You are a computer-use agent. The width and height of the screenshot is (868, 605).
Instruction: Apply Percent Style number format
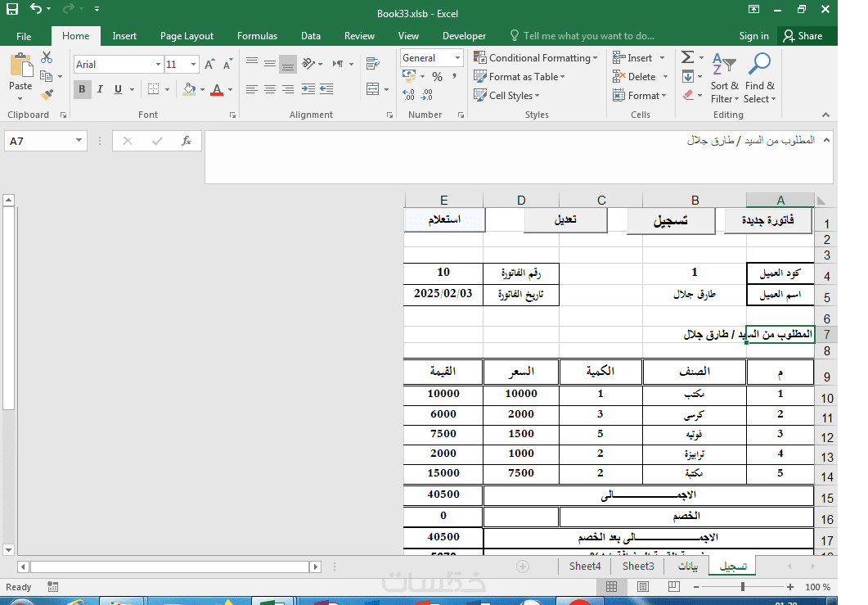pyautogui.click(x=438, y=77)
